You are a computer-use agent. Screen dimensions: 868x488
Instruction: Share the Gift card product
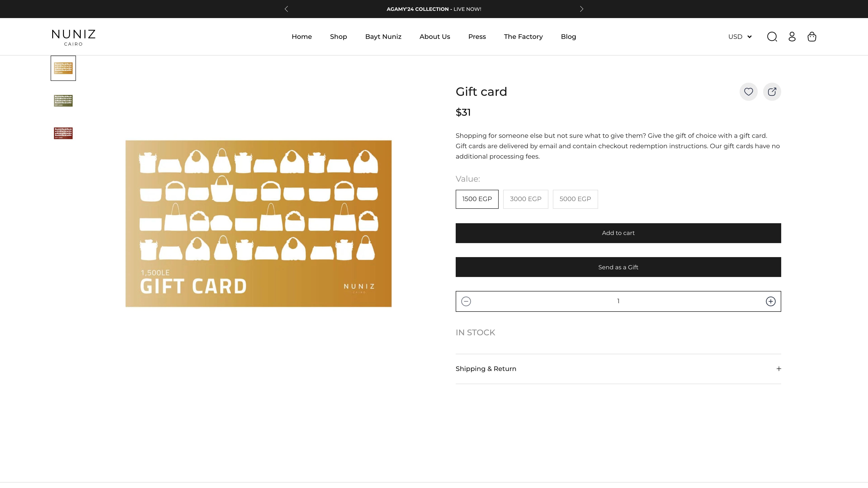pos(772,91)
